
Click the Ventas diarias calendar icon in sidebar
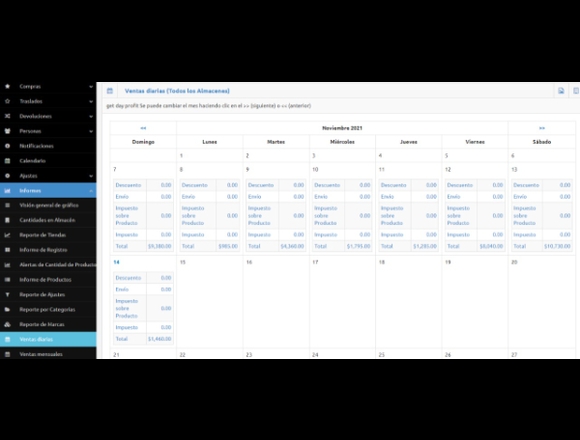pos(7,339)
